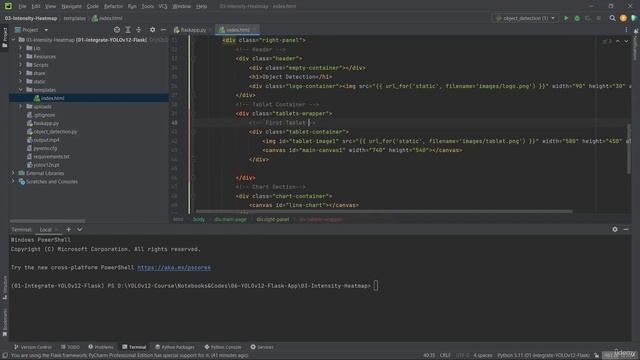
Task: Open the Tools menu
Action: click(x=148, y=6)
